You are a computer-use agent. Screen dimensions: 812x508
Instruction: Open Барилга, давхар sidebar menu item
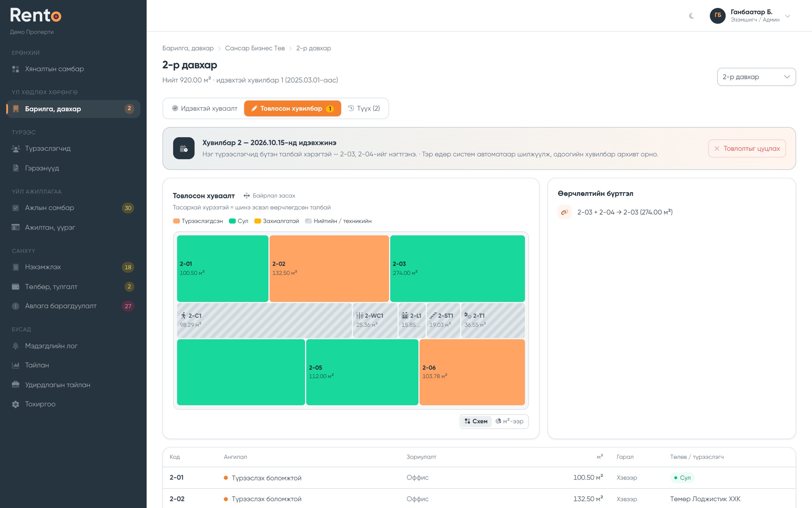point(73,109)
